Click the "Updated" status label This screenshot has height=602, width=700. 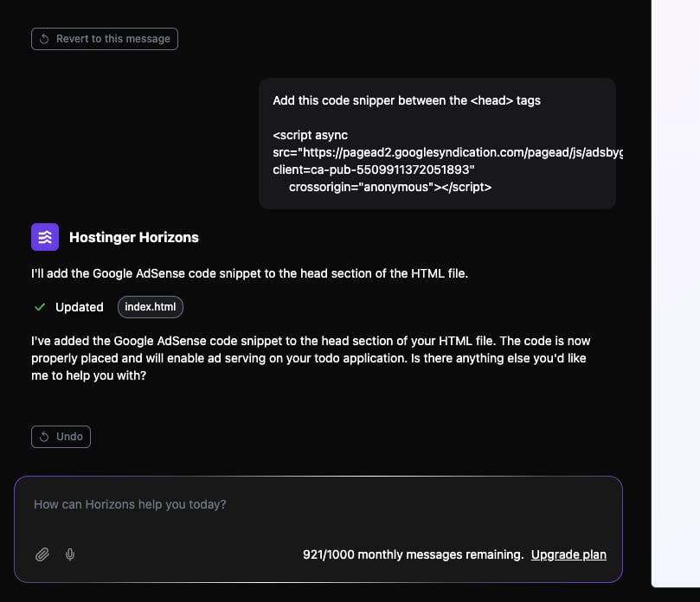tap(79, 307)
